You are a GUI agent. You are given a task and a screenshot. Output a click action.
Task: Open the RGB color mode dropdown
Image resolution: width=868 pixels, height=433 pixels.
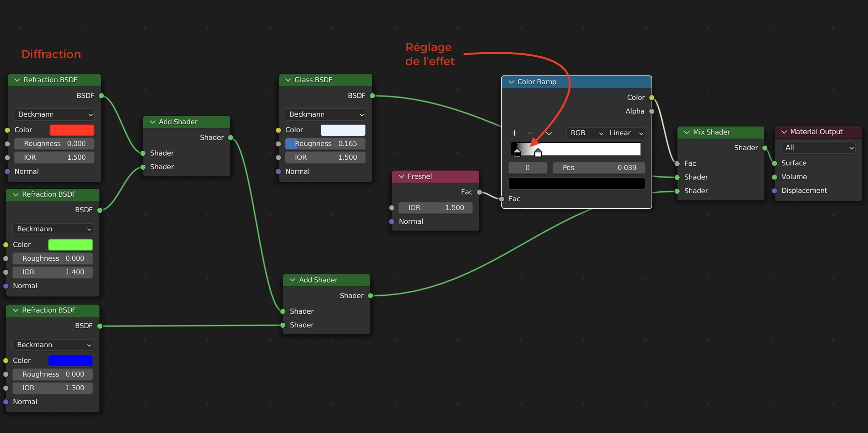pyautogui.click(x=585, y=133)
